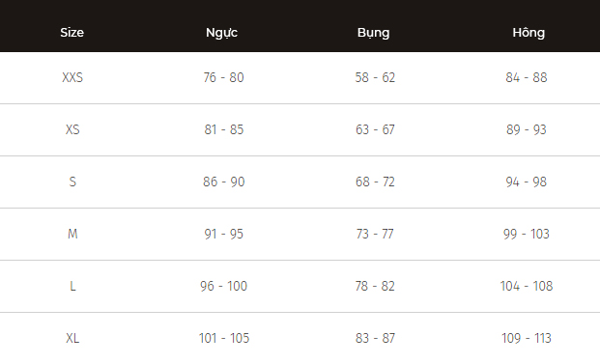Image resolution: width=600 pixels, height=364 pixels.
Task: Click chest value 96 - 100
Action: 223,286
